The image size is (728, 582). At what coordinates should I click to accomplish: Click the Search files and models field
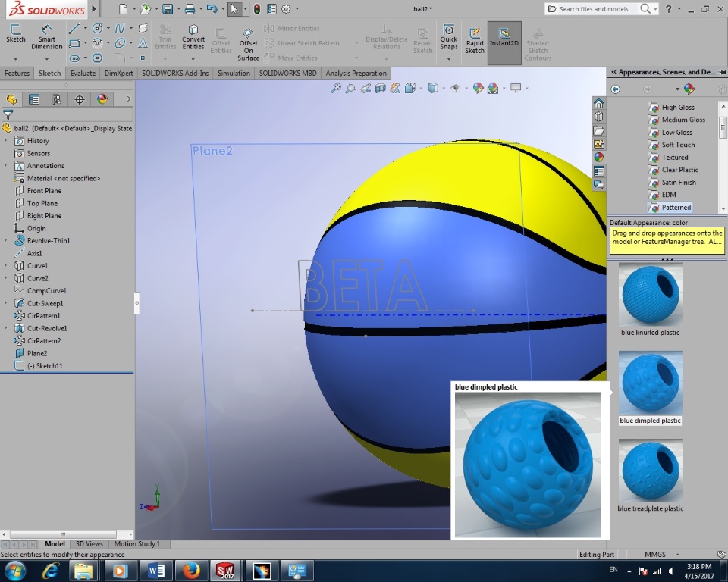[593, 9]
